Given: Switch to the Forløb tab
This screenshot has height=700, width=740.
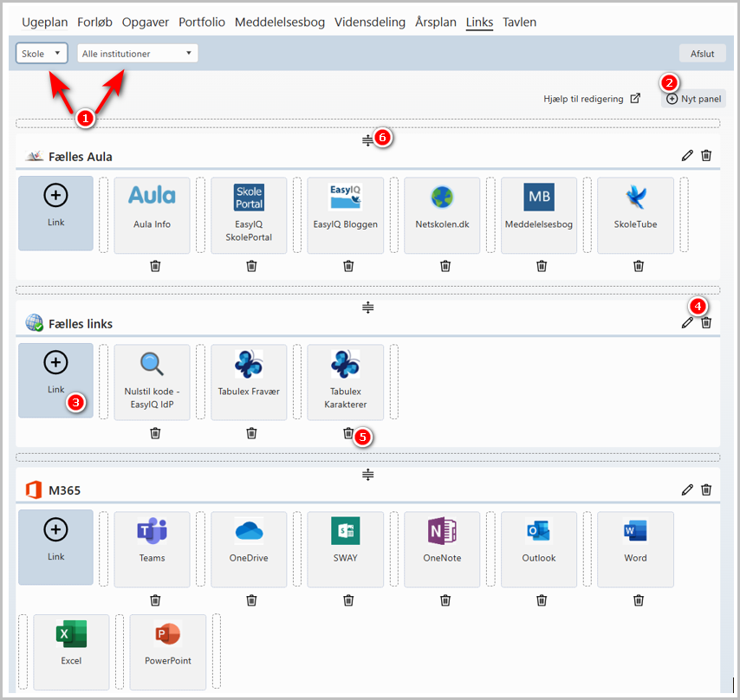Looking at the screenshot, I should point(94,23).
